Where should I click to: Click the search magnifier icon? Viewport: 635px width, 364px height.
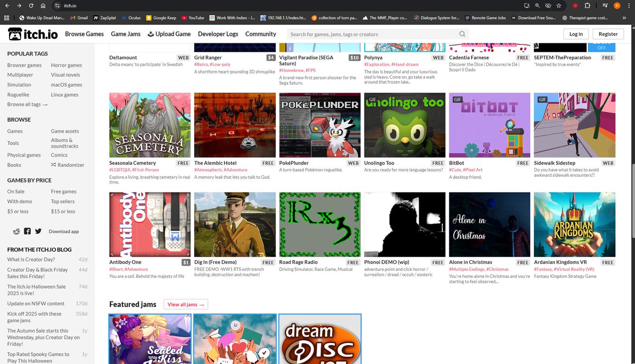coord(462,34)
